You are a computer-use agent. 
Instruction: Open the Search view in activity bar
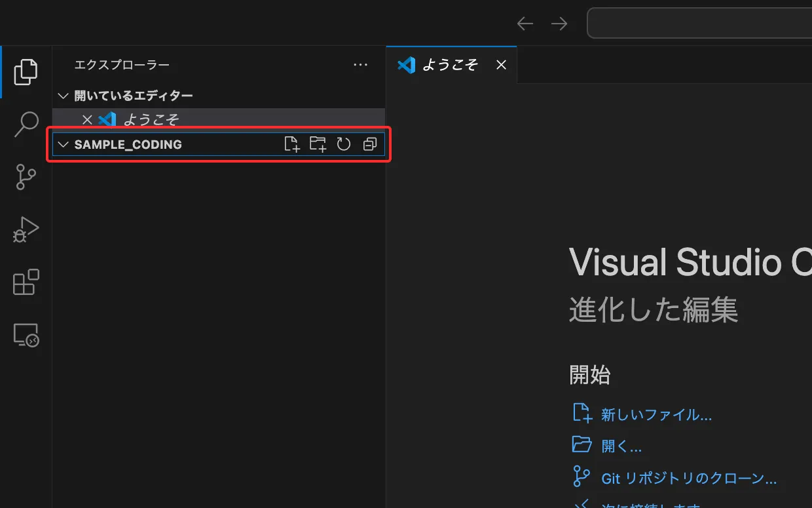[26, 124]
